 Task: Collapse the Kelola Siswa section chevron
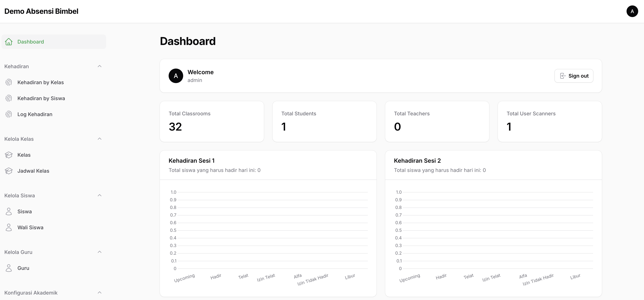tap(100, 195)
